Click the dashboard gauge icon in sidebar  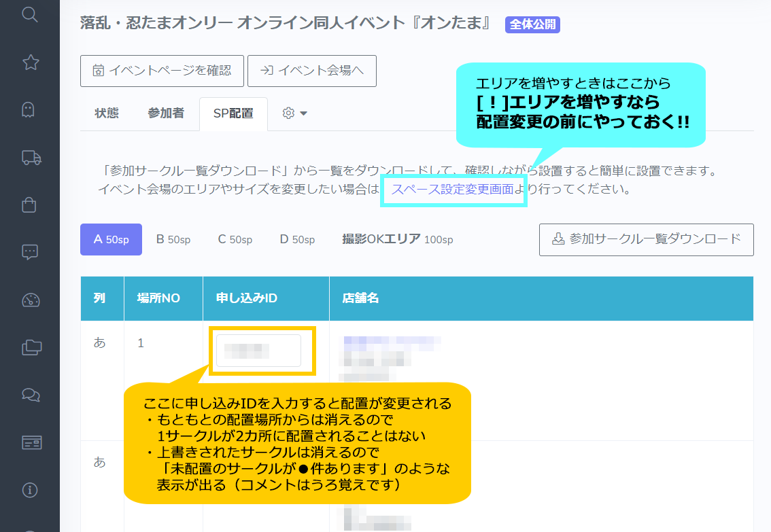pos(30,300)
